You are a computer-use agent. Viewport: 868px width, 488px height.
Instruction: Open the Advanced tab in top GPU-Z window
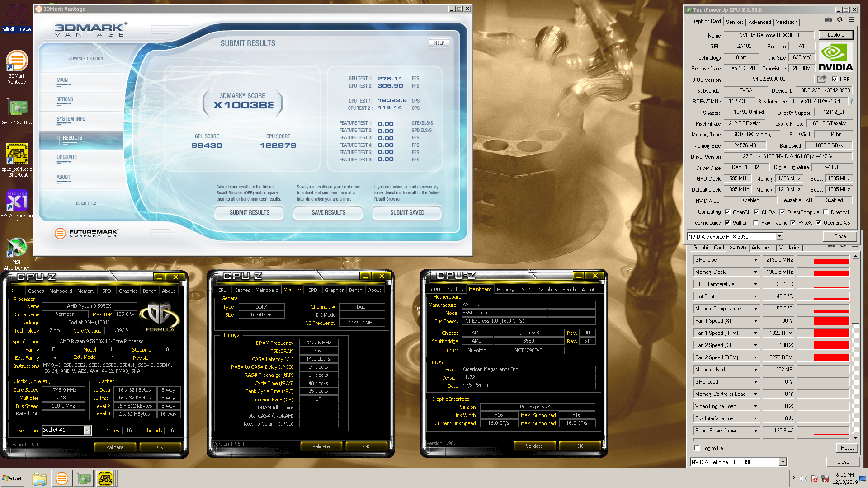[x=759, y=22]
